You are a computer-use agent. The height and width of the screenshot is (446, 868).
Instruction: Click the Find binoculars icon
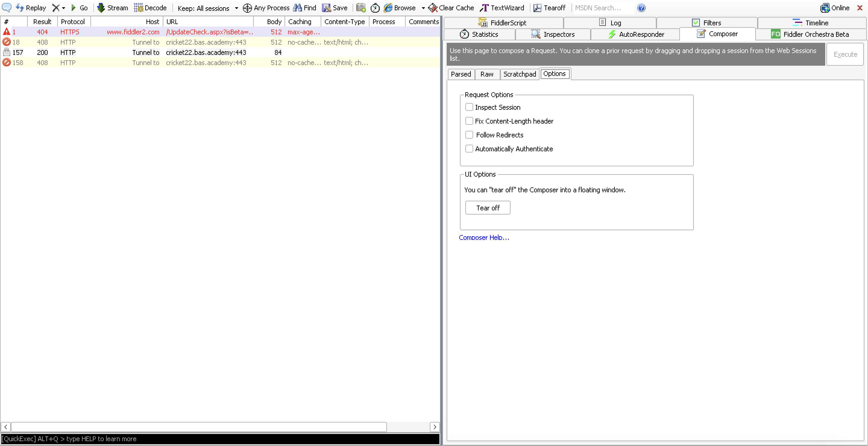[297, 8]
